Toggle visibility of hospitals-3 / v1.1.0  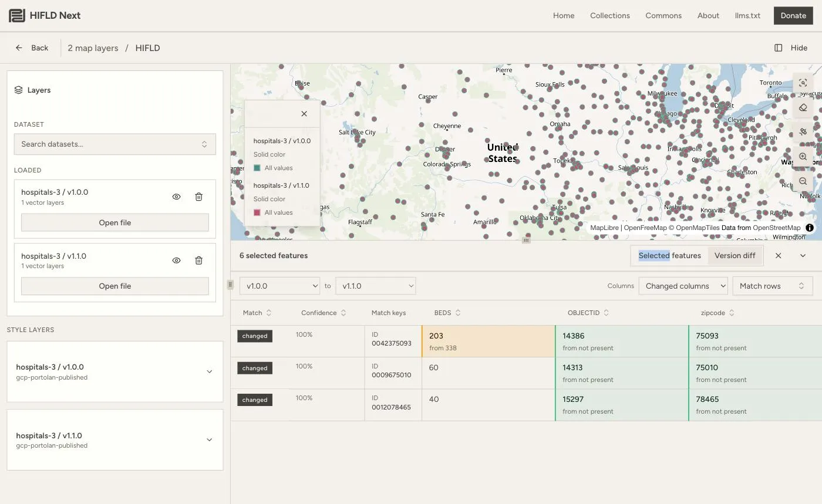[x=176, y=261]
